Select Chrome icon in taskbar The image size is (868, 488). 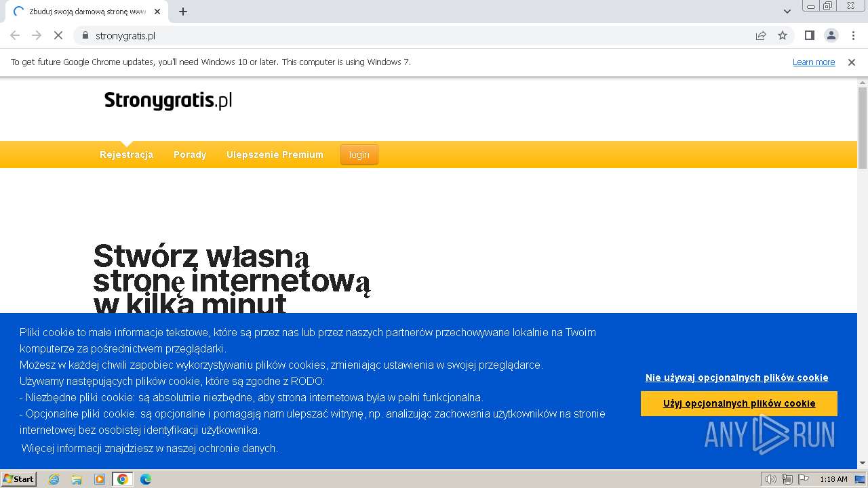point(122,479)
